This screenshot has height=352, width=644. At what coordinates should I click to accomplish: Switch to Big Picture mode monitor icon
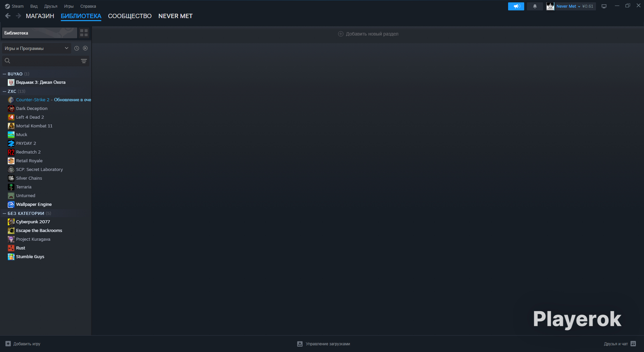pyautogui.click(x=604, y=6)
